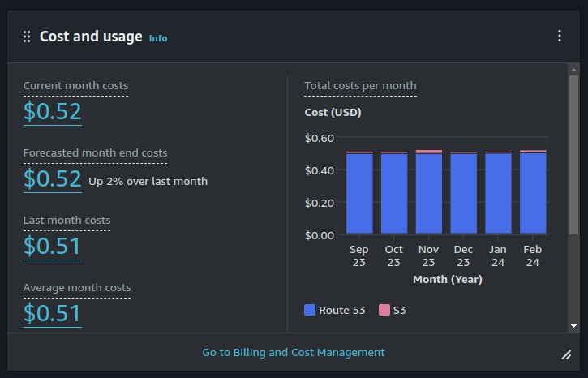Click the average month costs $0.51 amount
The width and height of the screenshot is (588, 378).
pos(53,313)
